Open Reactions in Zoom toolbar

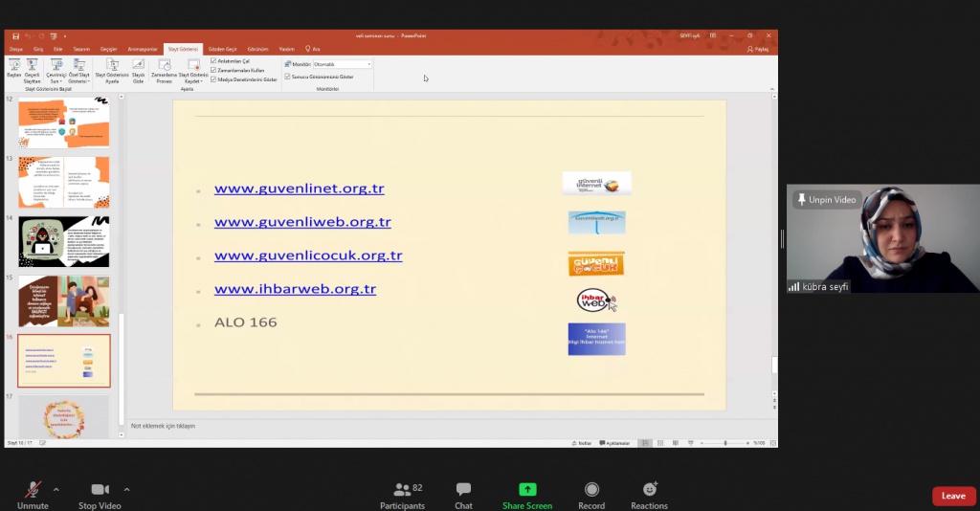click(x=650, y=496)
